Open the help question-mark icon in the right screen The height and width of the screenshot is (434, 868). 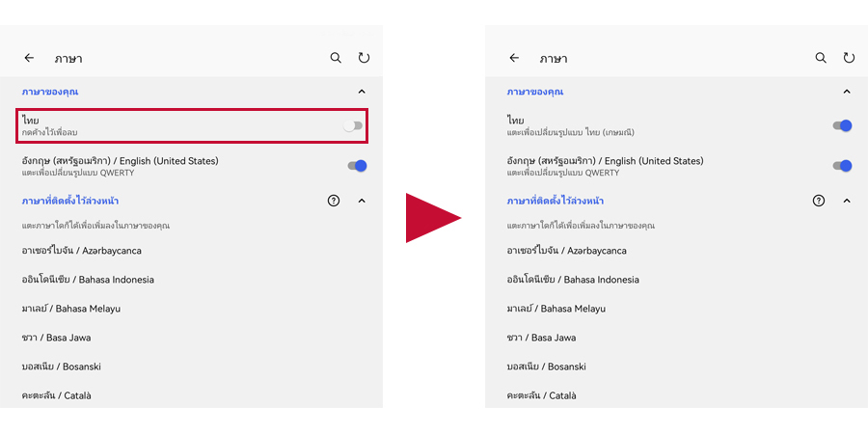(x=819, y=201)
